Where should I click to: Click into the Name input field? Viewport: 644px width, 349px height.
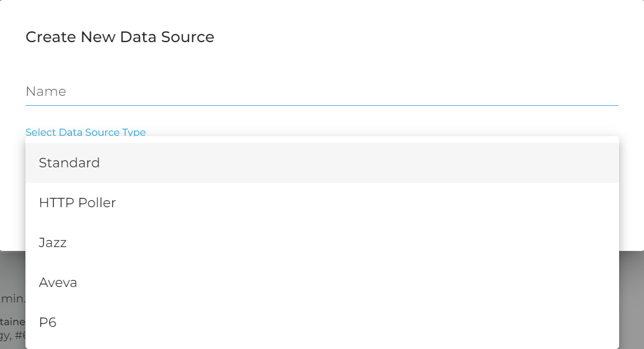click(321, 91)
